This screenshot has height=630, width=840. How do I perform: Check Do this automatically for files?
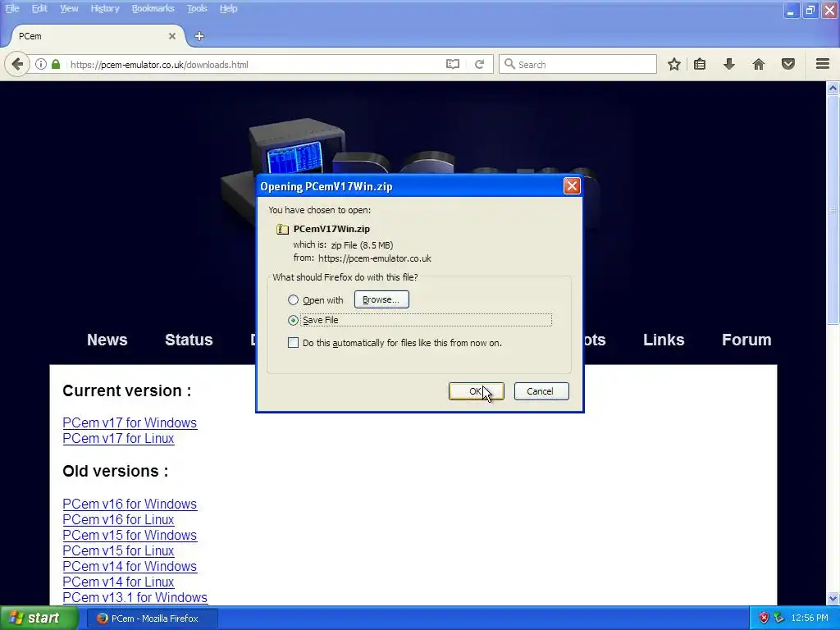click(x=293, y=343)
